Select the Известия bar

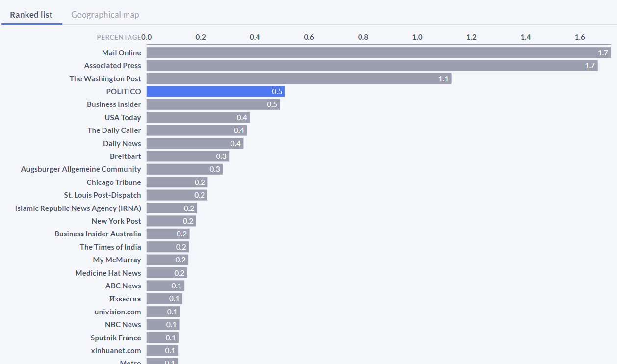pyautogui.click(x=164, y=298)
